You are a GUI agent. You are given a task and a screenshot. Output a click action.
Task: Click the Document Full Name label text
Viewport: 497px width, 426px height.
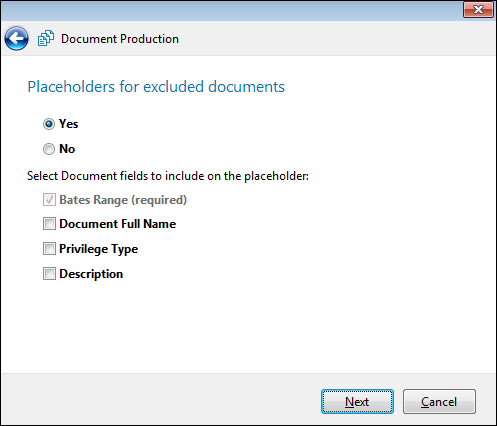pos(117,224)
